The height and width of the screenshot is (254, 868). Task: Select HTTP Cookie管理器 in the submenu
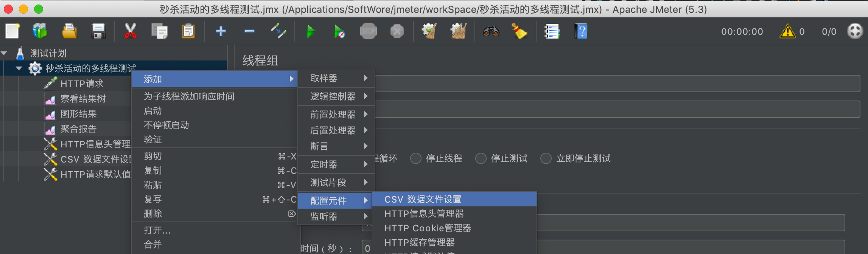(454, 228)
